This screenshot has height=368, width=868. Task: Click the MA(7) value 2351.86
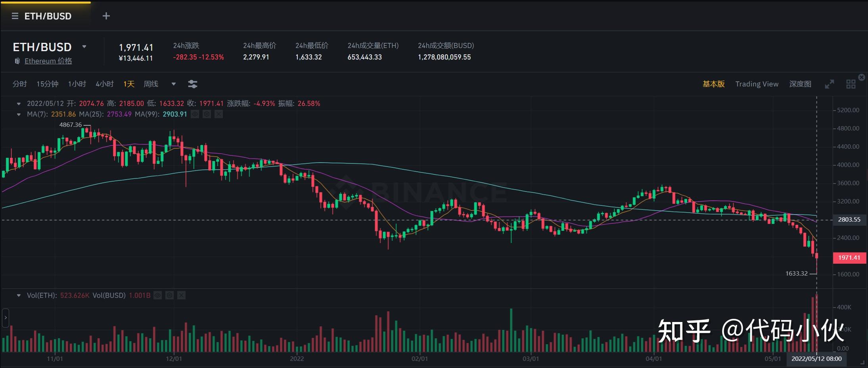pos(63,114)
